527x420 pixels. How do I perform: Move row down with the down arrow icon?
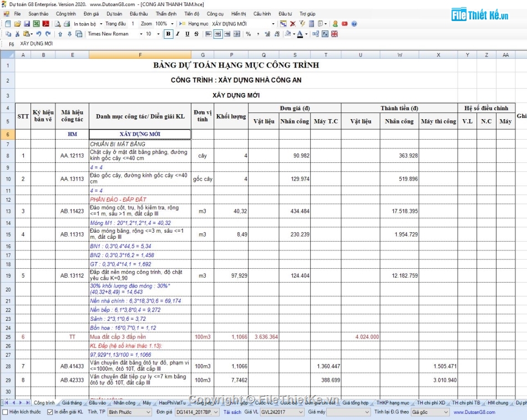(x=69, y=34)
